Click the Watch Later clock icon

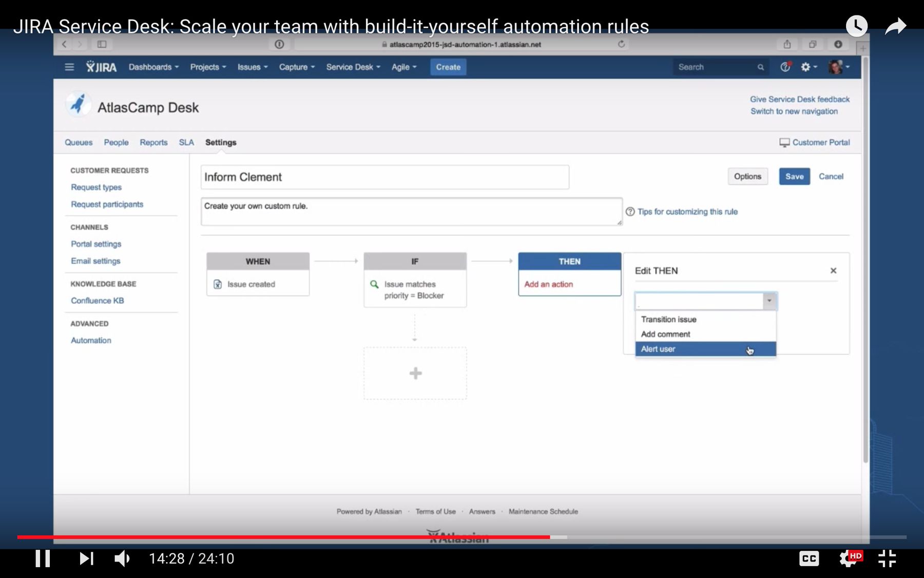tap(856, 26)
